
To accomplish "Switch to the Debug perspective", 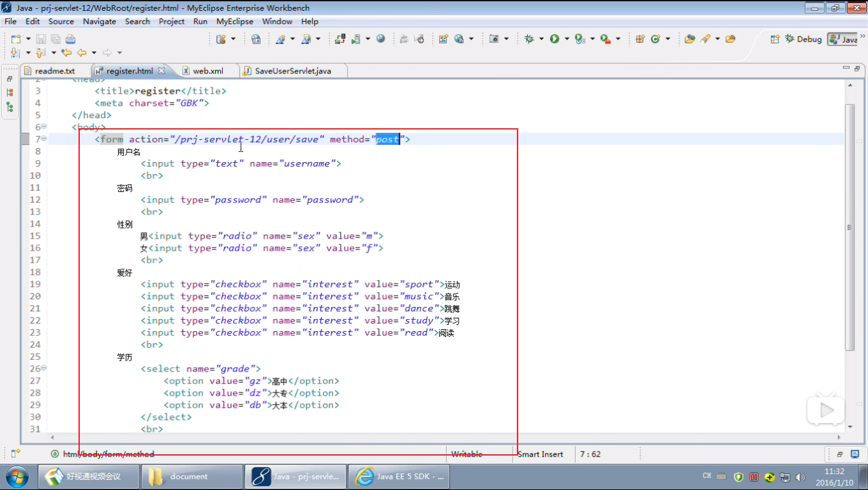I will (803, 39).
